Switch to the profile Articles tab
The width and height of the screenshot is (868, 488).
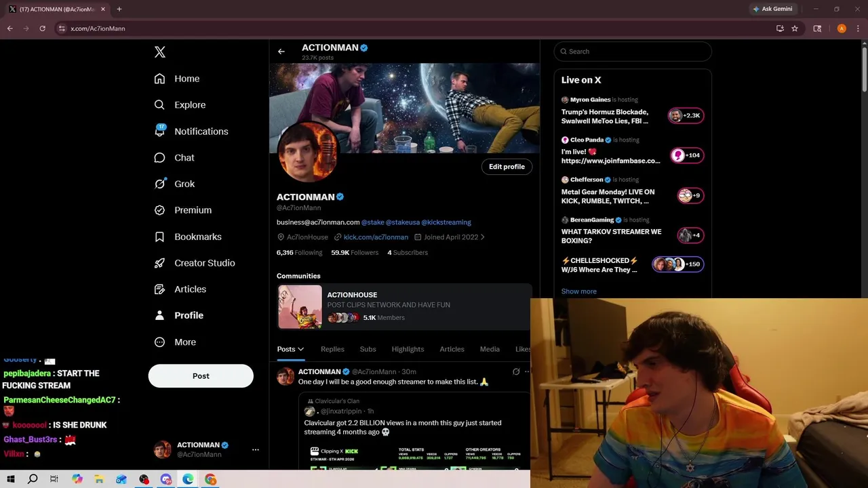click(x=452, y=349)
